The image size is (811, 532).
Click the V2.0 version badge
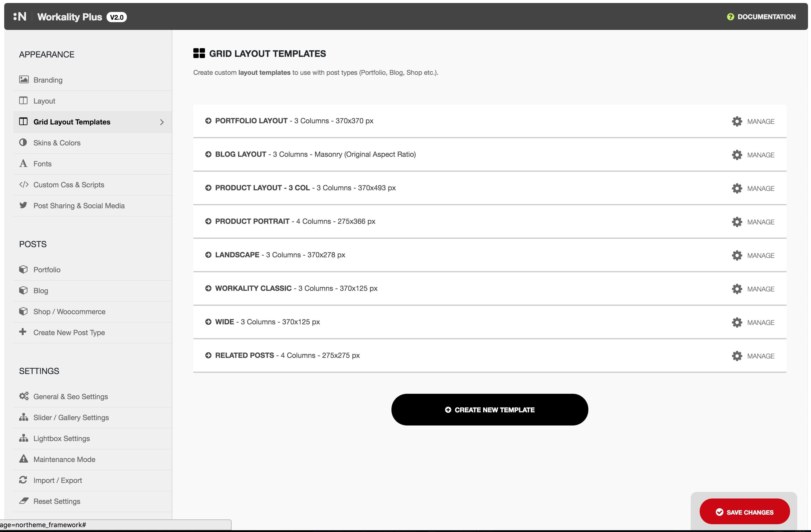(x=116, y=17)
